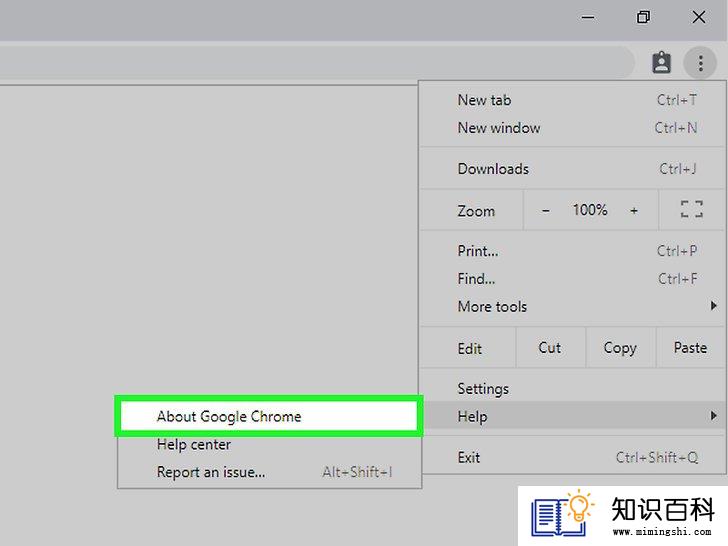Click the 100% zoom level value
This screenshot has height=546, width=728.
[x=590, y=210]
